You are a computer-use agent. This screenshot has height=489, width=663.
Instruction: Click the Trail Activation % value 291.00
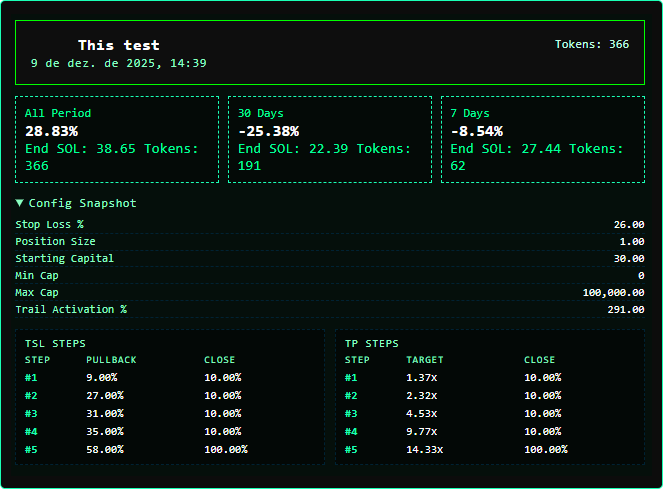(x=626, y=309)
